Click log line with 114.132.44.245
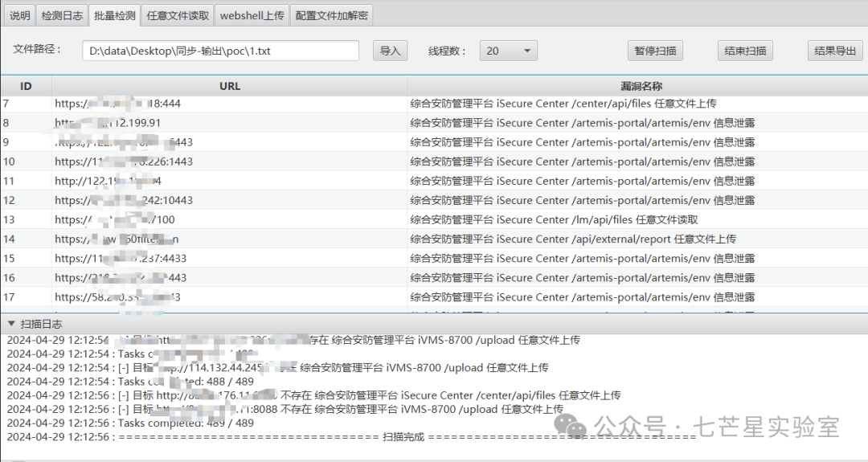The image size is (868, 462). pyautogui.click(x=277, y=368)
